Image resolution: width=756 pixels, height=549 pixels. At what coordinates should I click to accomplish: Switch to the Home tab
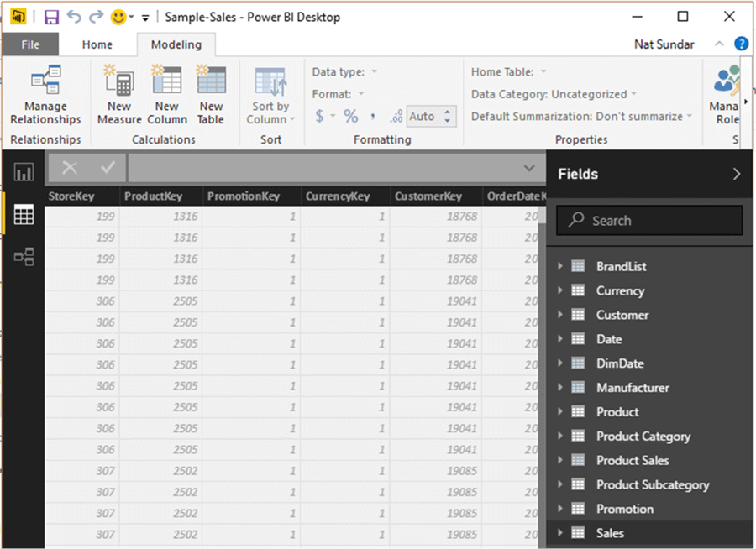[97, 44]
